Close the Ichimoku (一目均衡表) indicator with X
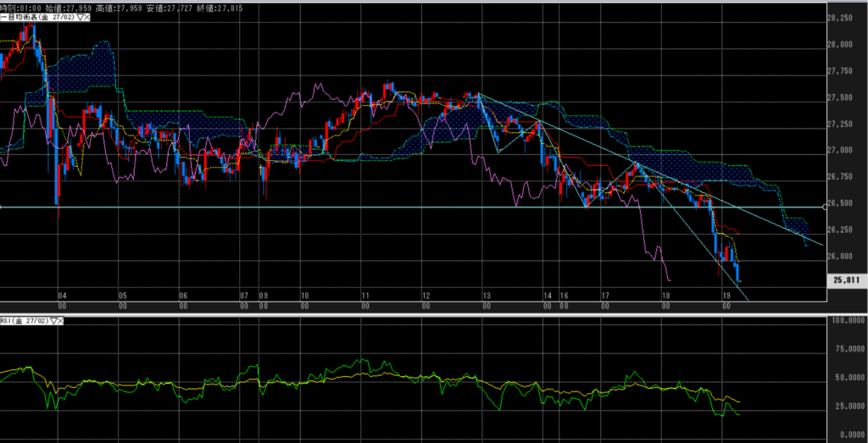Viewport: 868px width, 443px height. pyautogui.click(x=86, y=18)
